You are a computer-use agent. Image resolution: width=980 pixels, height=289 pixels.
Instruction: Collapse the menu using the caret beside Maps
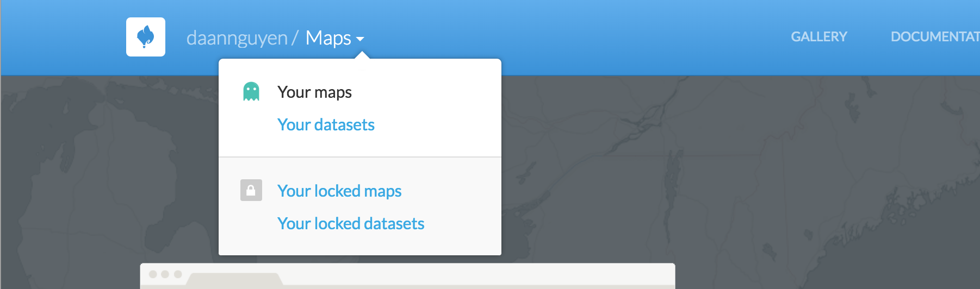coord(360,39)
